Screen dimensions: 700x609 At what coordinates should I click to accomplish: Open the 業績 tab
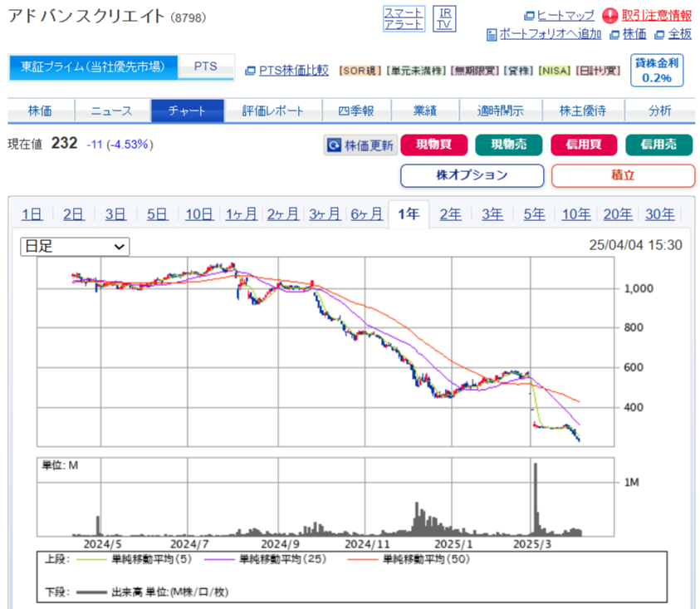click(425, 111)
